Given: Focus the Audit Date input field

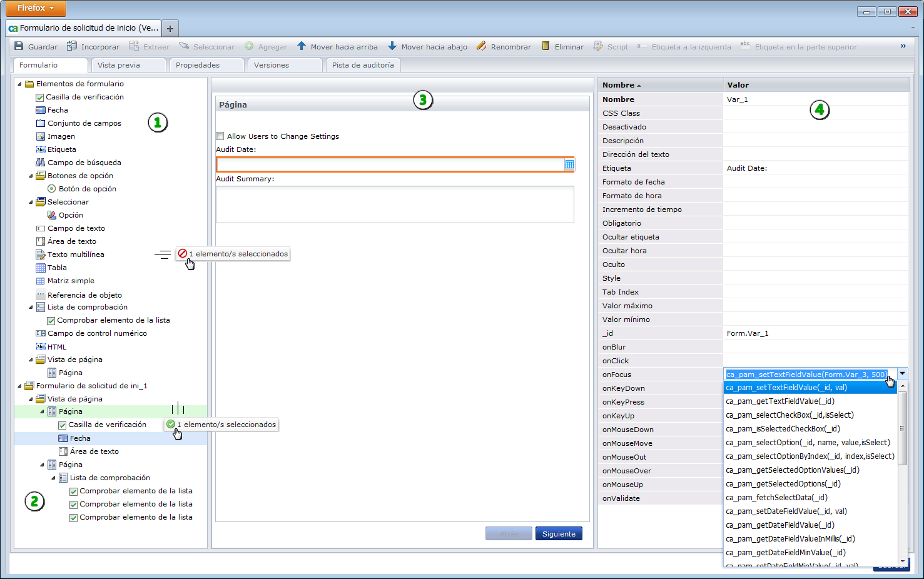Looking at the screenshot, I should point(390,164).
